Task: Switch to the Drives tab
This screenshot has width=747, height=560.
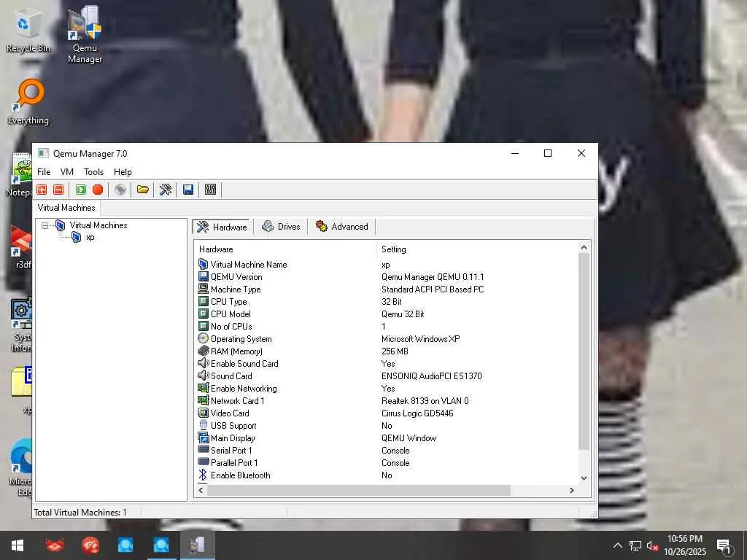Action: pyautogui.click(x=281, y=227)
